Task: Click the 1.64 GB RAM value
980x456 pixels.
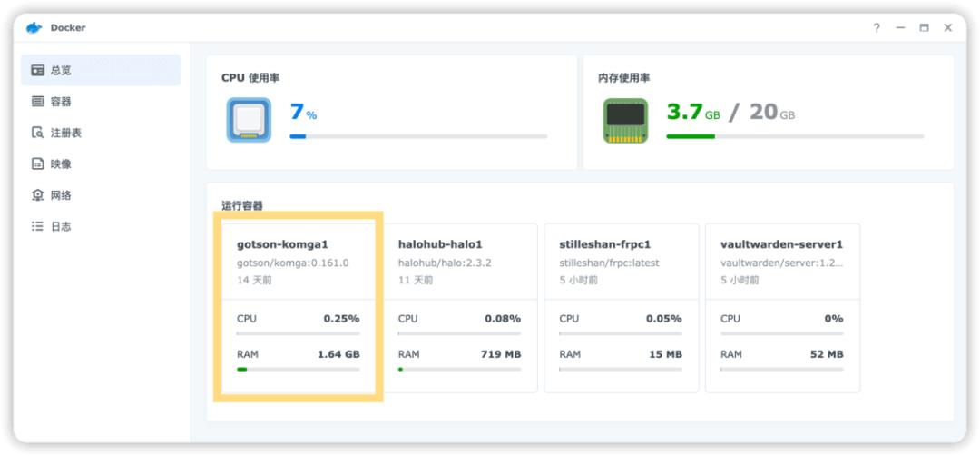Action: 338,354
